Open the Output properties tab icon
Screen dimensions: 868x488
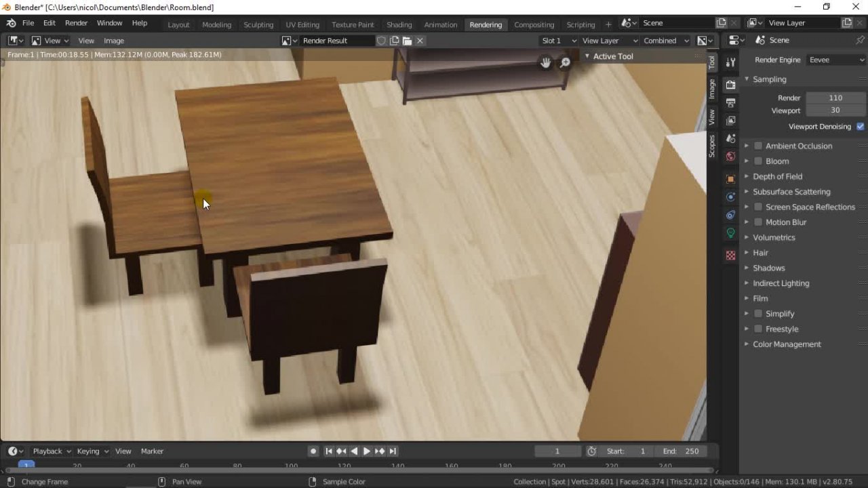click(730, 103)
